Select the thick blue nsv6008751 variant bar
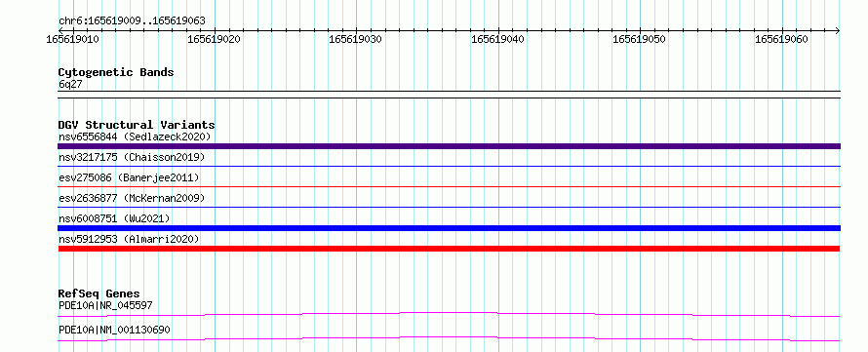This screenshot has height=352, width=868. [x=449, y=228]
